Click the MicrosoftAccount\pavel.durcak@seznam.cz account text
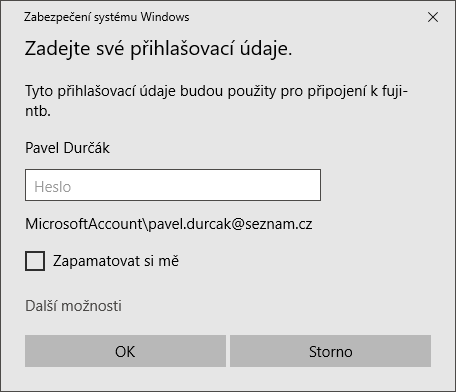The width and height of the screenshot is (456, 392). pos(169,224)
